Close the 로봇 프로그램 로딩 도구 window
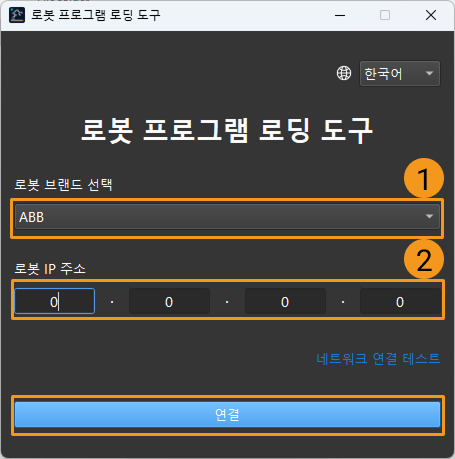The image size is (455, 459). pos(431,15)
